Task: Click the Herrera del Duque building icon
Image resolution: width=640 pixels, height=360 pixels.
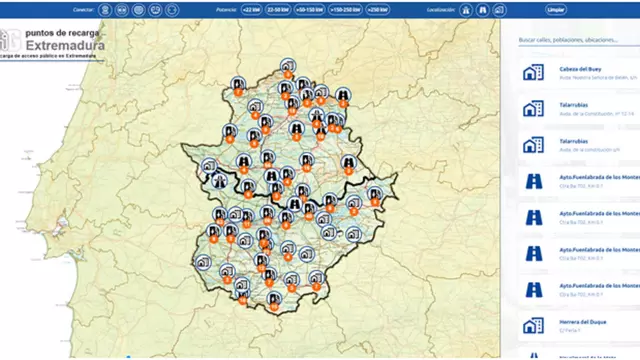Action: click(533, 326)
